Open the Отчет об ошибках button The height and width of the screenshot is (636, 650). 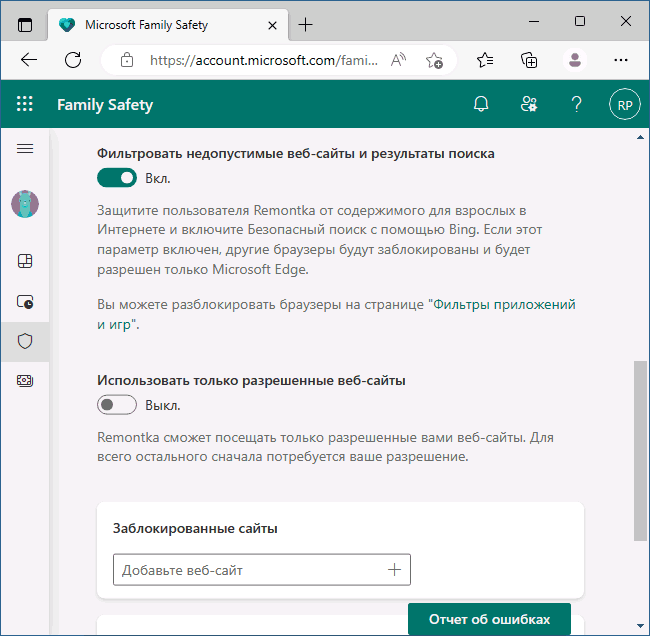489,619
